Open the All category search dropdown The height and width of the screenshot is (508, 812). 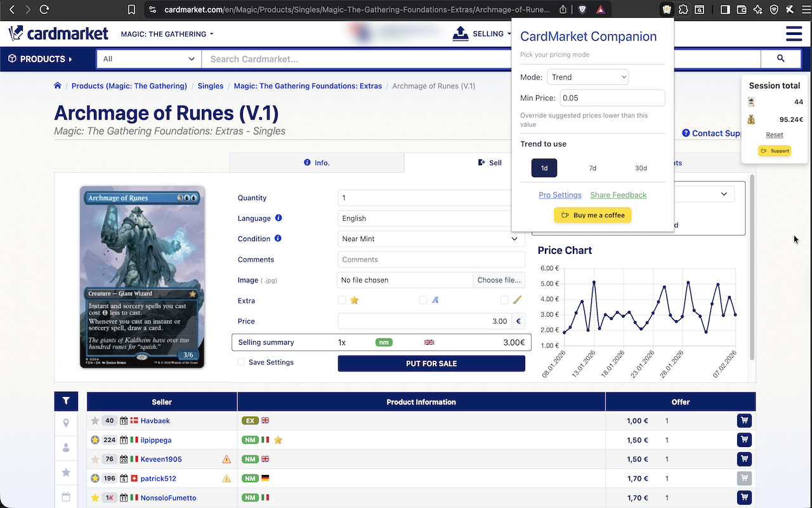(148, 58)
